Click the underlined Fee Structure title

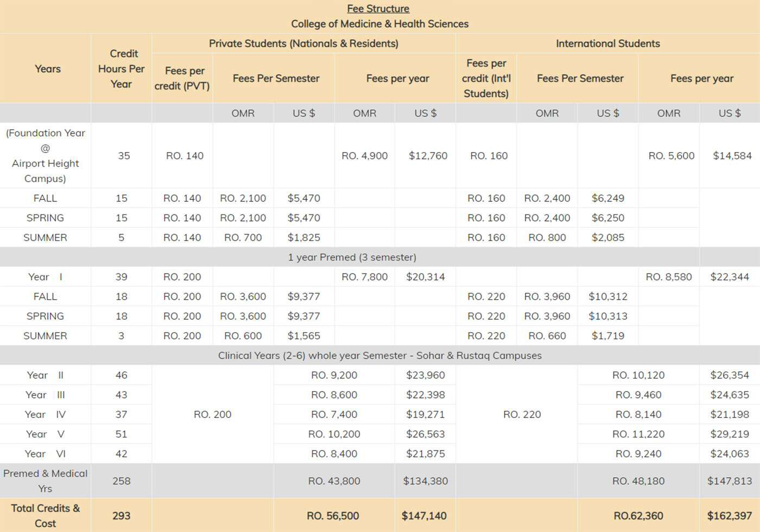pyautogui.click(x=378, y=9)
